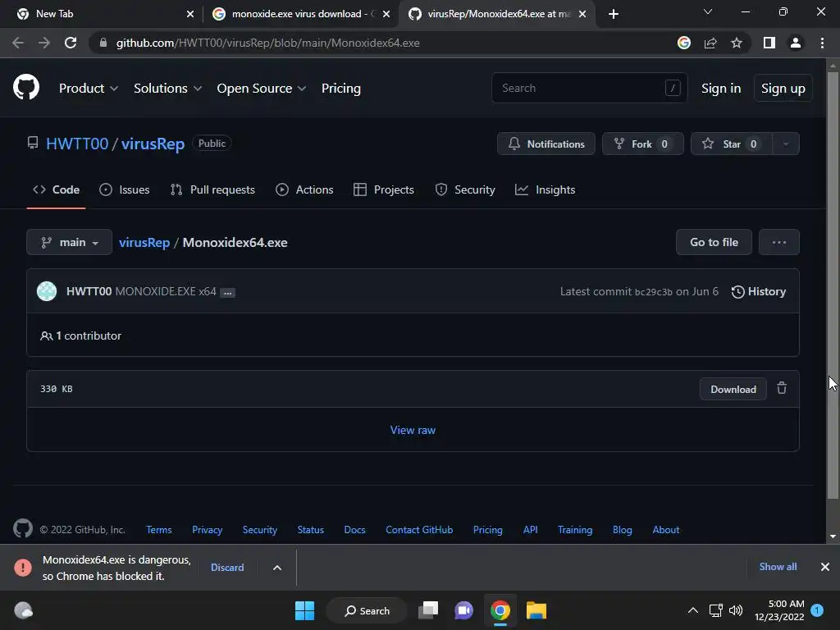Discard the blocked Monoxidex64.exe download
840x630 pixels.
pyautogui.click(x=227, y=568)
